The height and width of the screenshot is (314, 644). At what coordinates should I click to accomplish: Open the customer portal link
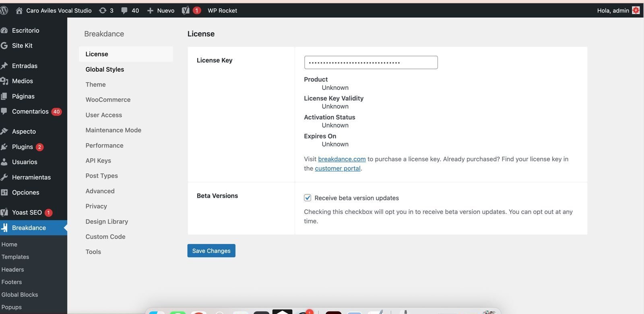[337, 168]
